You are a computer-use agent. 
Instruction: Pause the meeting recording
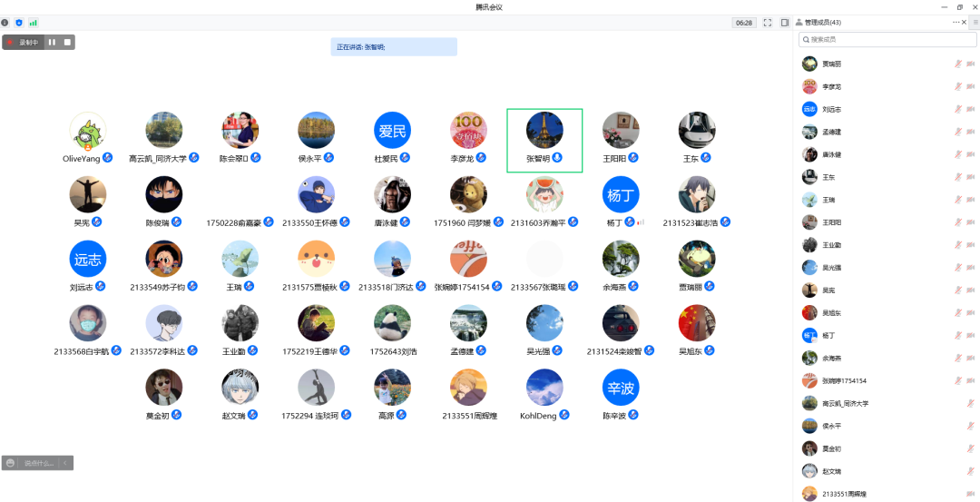[x=52, y=42]
